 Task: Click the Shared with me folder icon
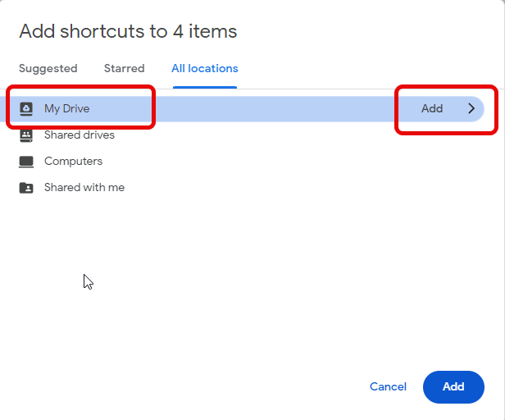point(26,187)
